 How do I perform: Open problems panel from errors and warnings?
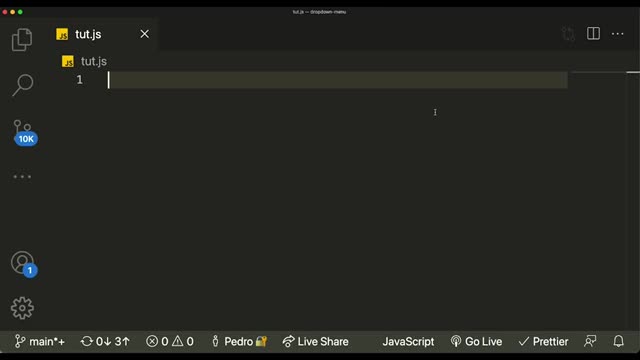(170, 341)
